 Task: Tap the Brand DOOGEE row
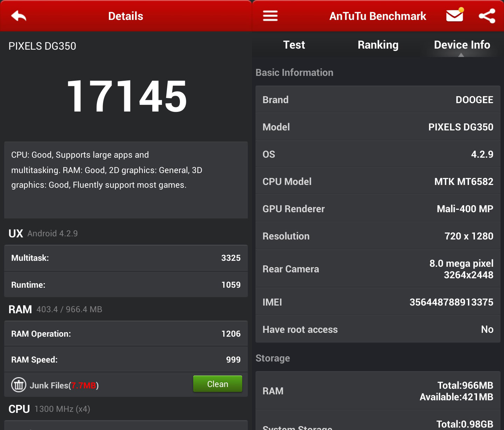tap(378, 100)
